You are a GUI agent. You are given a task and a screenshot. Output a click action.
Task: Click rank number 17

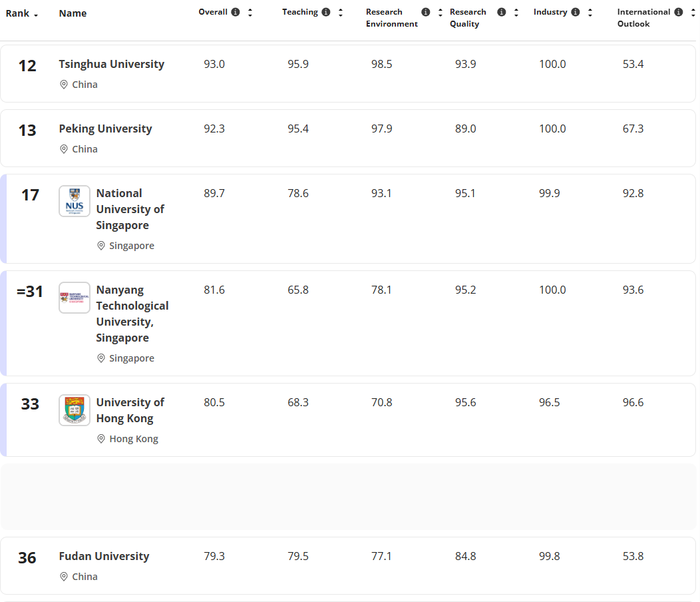coord(31,195)
